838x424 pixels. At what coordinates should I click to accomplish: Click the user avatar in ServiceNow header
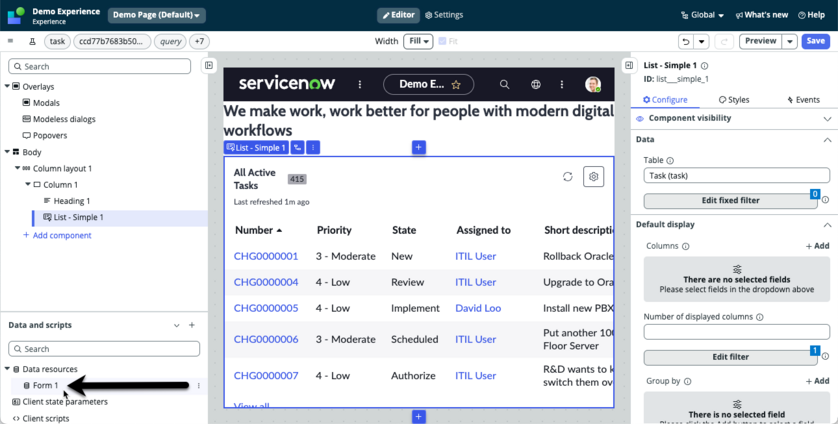coord(592,84)
